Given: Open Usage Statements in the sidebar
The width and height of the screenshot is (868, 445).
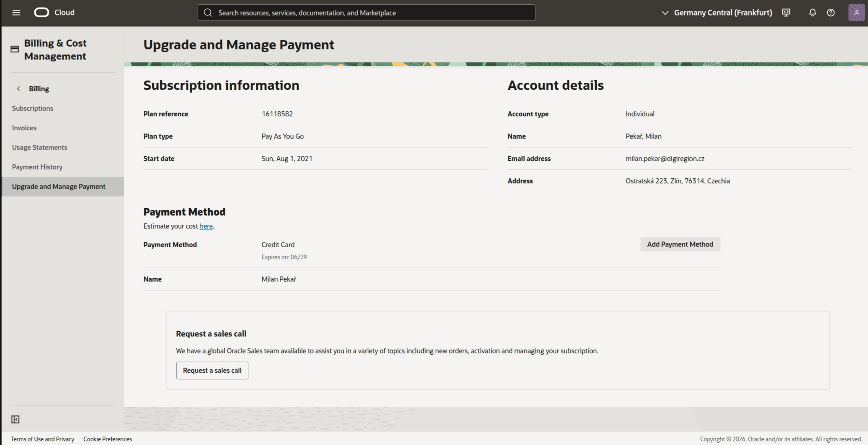Looking at the screenshot, I should (40, 147).
